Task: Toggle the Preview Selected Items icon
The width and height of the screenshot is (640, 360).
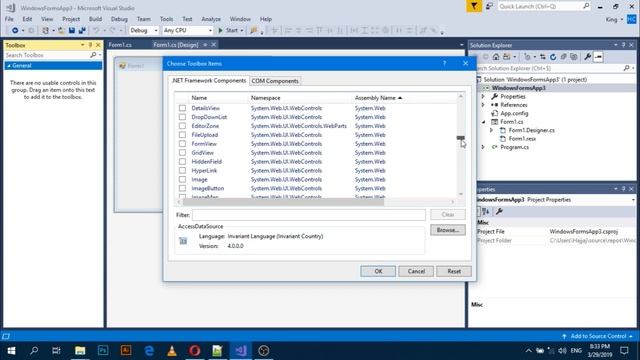Action: pyautogui.click(x=598, y=57)
